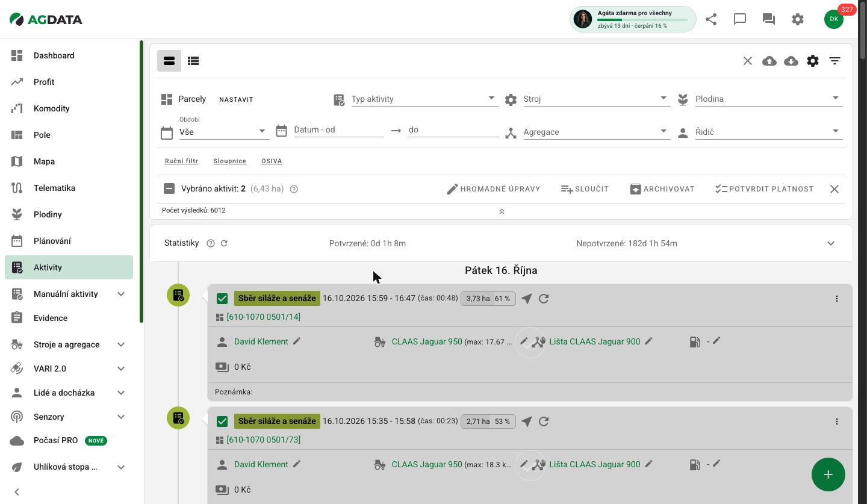Viewport: 867px width, 504px height.
Task: Switch to card view layout icon
Action: click(x=169, y=61)
